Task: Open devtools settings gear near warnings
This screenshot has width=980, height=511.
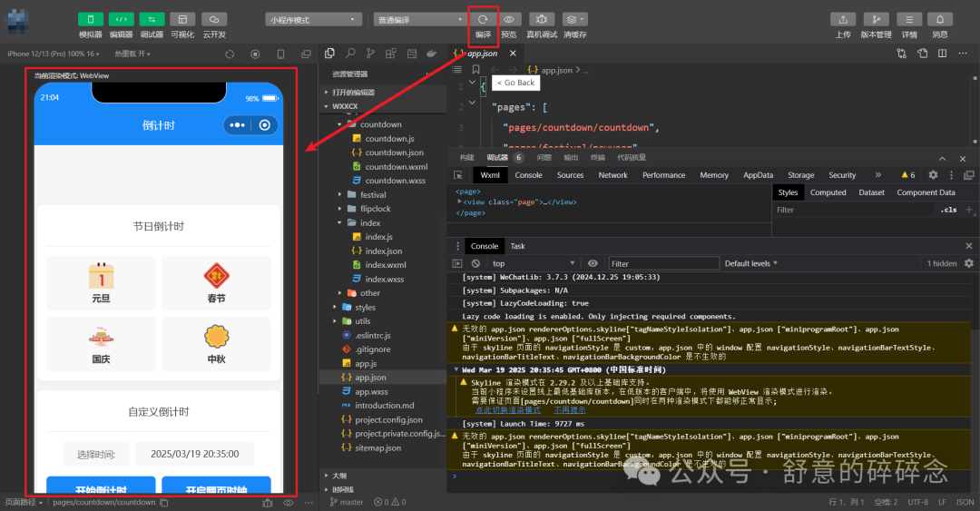Action: click(x=933, y=175)
